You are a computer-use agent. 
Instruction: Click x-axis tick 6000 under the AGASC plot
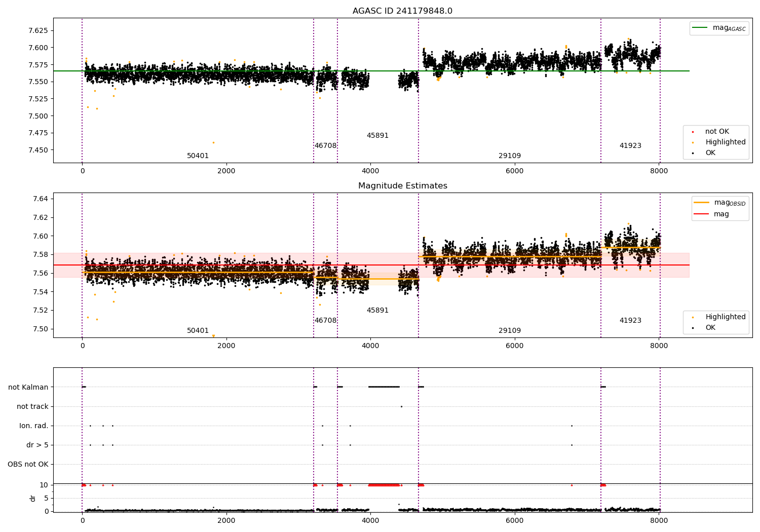tap(515, 171)
